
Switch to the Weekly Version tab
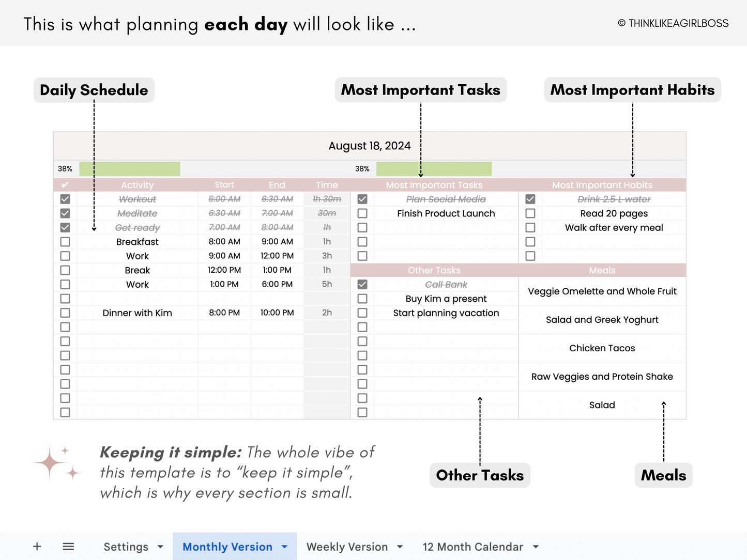click(x=347, y=546)
